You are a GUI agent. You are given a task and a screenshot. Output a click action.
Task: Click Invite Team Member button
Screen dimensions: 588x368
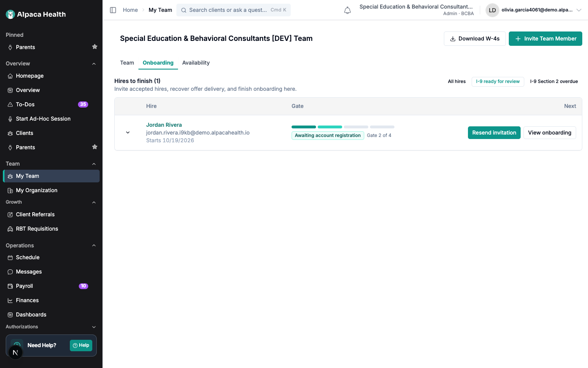(546, 38)
